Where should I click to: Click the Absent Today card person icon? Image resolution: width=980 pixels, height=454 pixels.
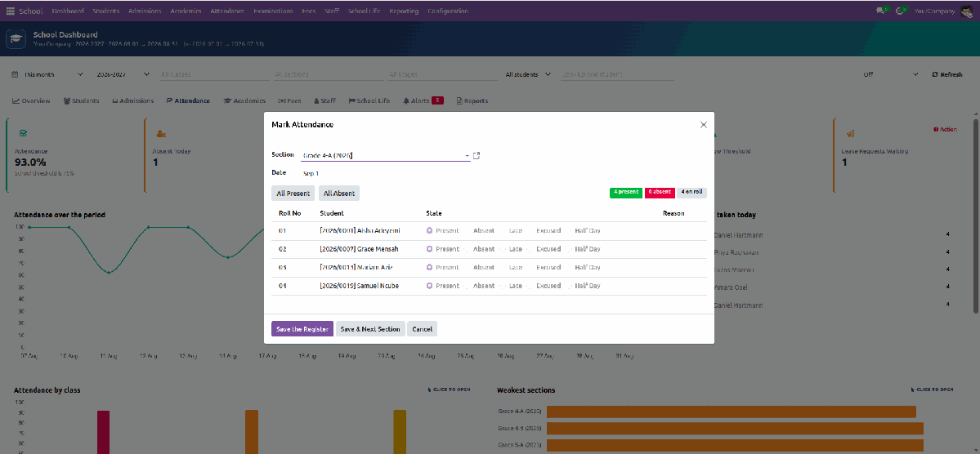(x=161, y=134)
